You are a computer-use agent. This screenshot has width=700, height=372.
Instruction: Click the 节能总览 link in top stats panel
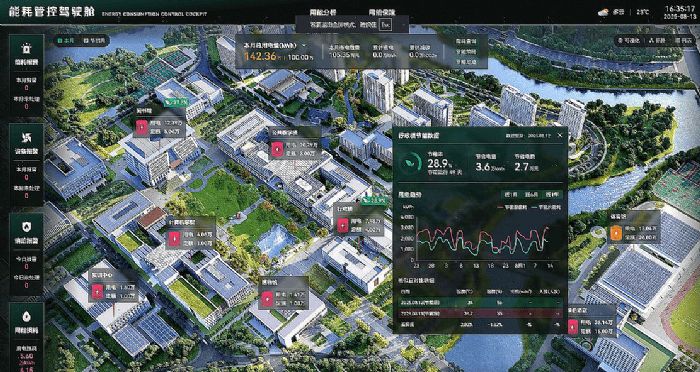[x=466, y=63]
